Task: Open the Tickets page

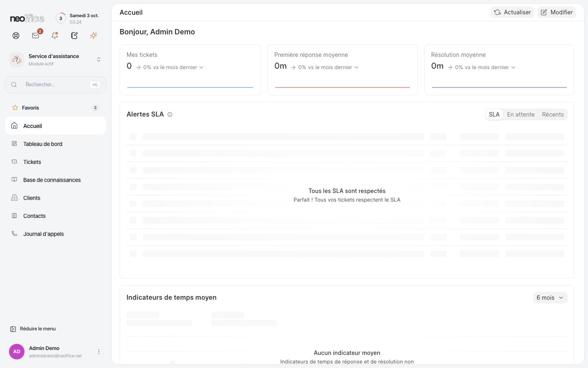Action: [56, 162]
